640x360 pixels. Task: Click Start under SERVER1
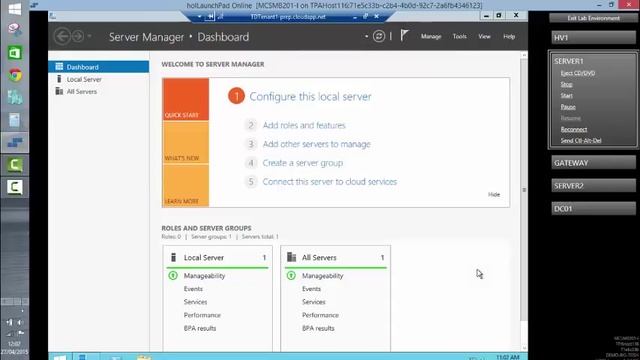click(566, 96)
